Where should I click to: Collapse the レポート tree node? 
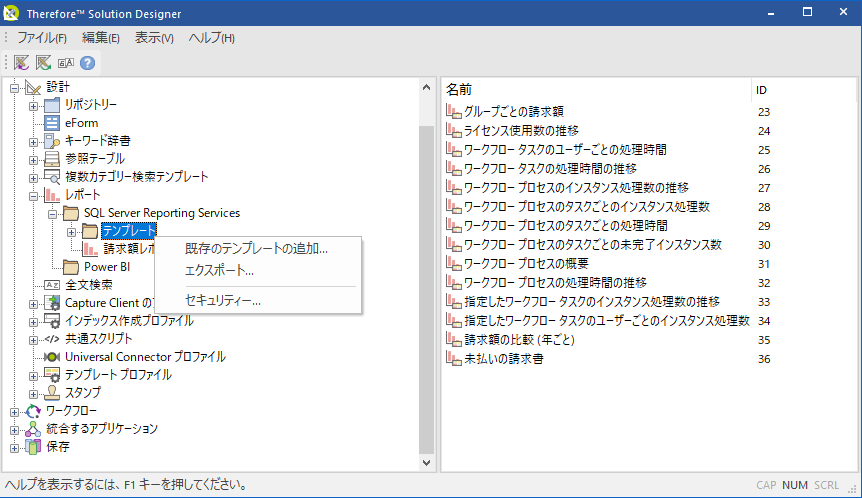click(x=33, y=195)
